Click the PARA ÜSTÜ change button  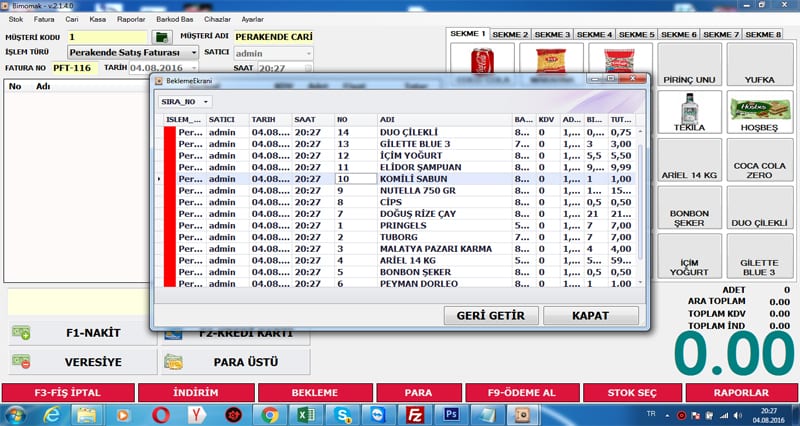click(235, 362)
